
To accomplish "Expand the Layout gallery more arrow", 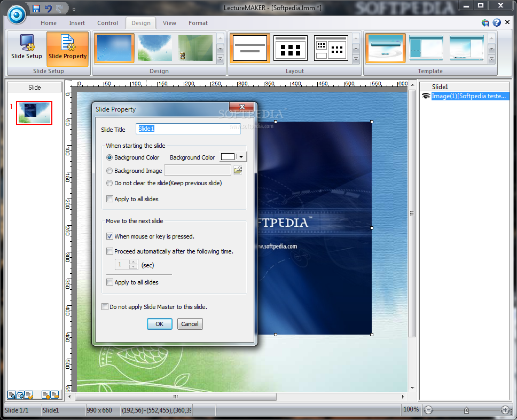I will click(x=356, y=59).
